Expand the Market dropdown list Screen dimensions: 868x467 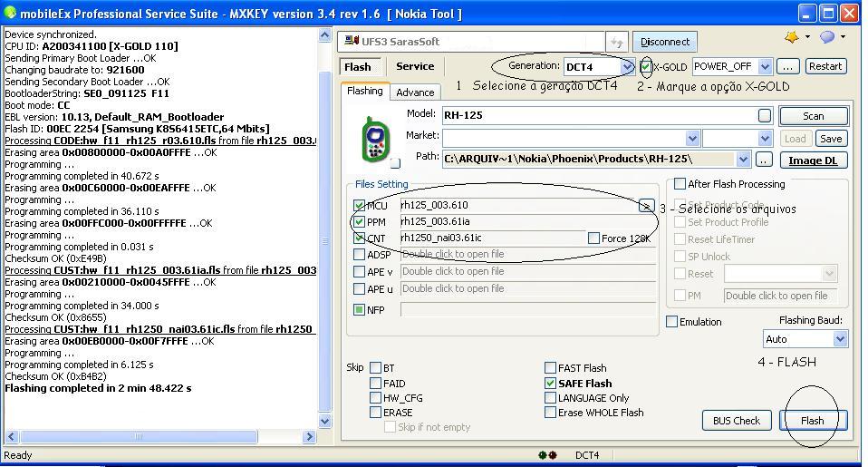692,138
